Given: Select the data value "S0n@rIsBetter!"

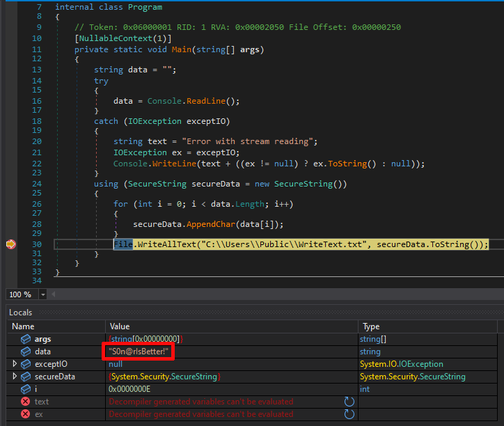Looking at the screenshot, I should pyautogui.click(x=139, y=352).
